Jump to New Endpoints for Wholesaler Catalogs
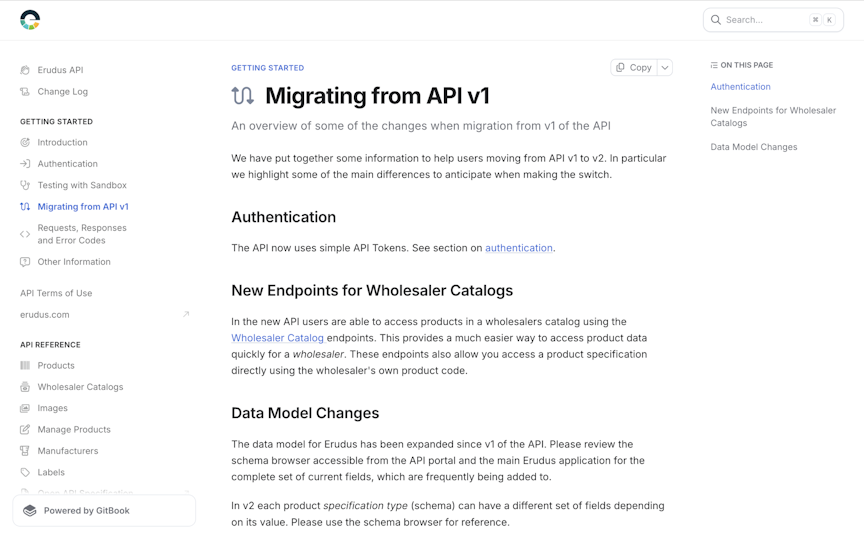The height and width of the screenshot is (542, 864). coord(773,117)
